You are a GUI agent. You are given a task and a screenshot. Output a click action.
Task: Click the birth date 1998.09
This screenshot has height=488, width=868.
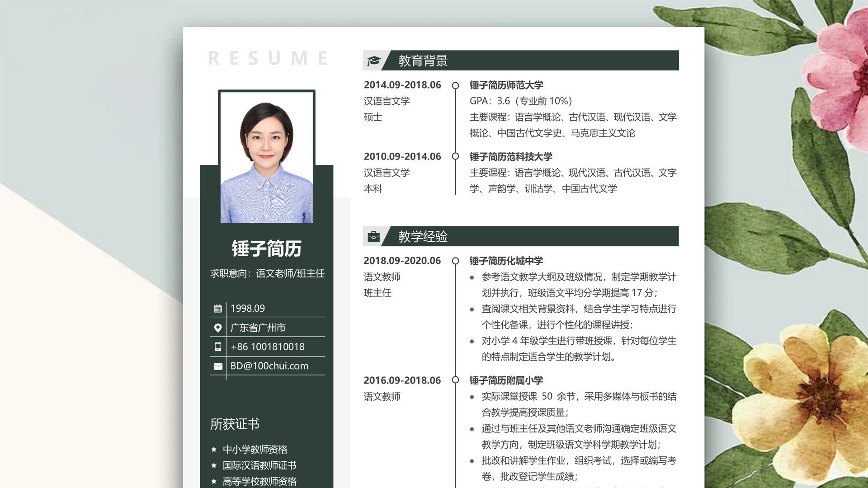pyautogui.click(x=248, y=309)
